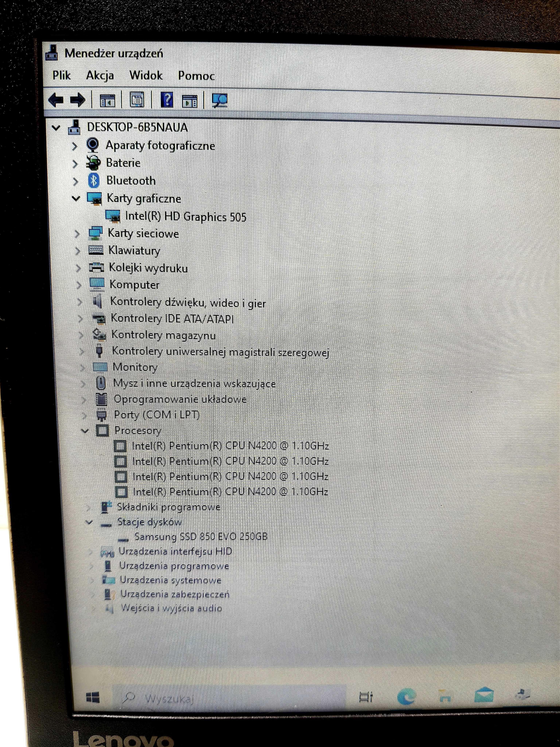Open the Widok menu

[x=146, y=75]
